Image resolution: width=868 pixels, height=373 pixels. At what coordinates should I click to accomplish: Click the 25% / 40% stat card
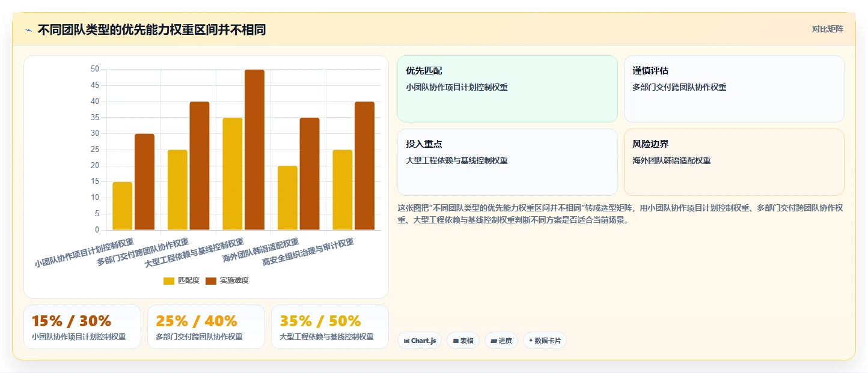tap(206, 327)
